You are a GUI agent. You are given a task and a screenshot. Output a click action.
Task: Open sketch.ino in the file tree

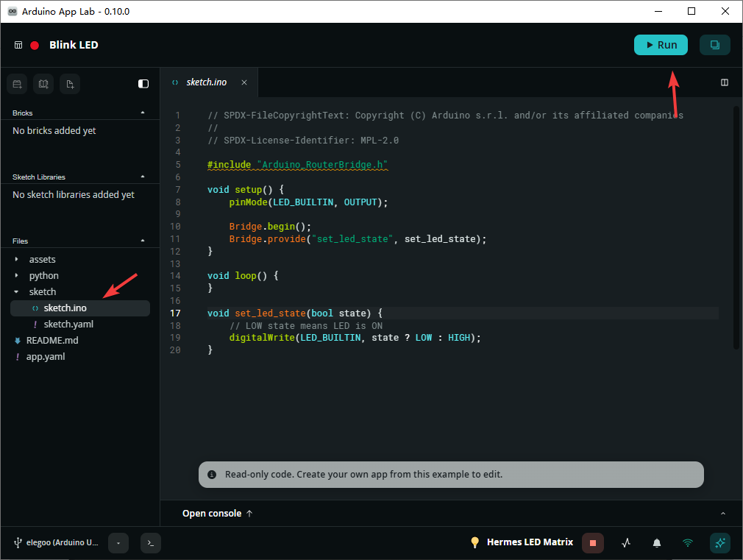[x=80, y=308]
